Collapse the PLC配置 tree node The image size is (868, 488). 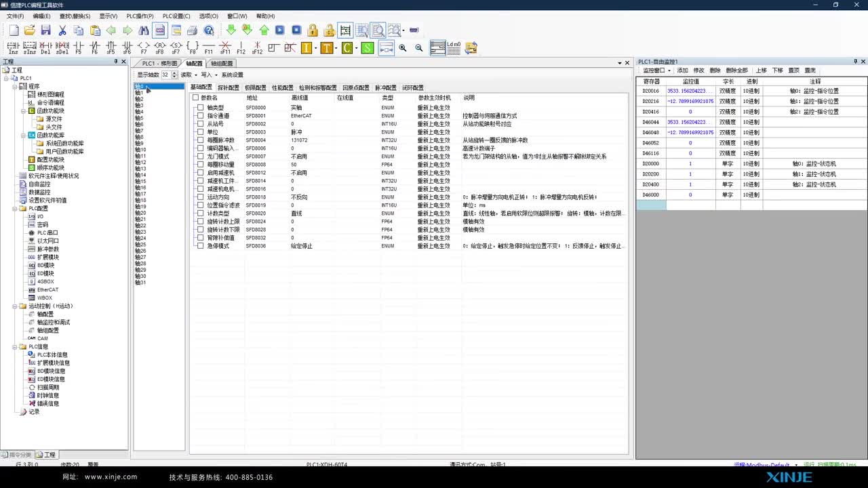tap(14, 209)
